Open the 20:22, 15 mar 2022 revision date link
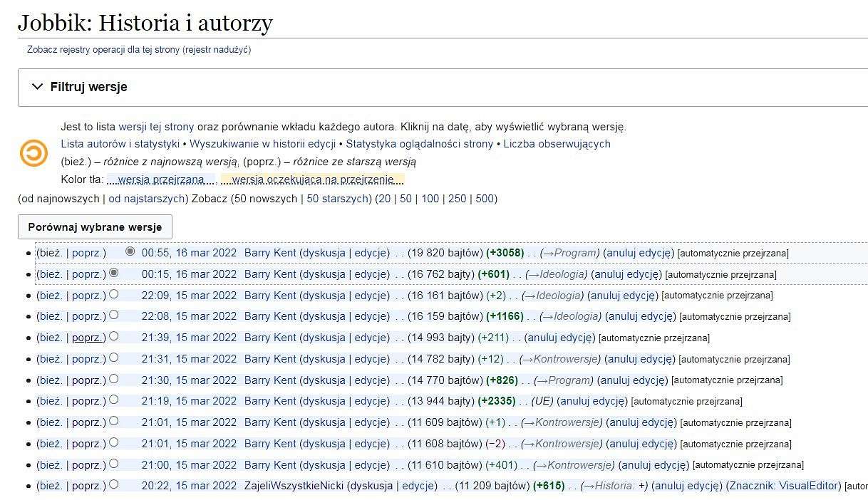 point(189,486)
